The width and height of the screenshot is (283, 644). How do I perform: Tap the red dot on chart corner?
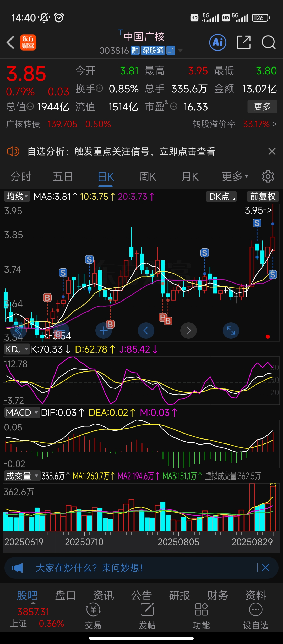268,337
